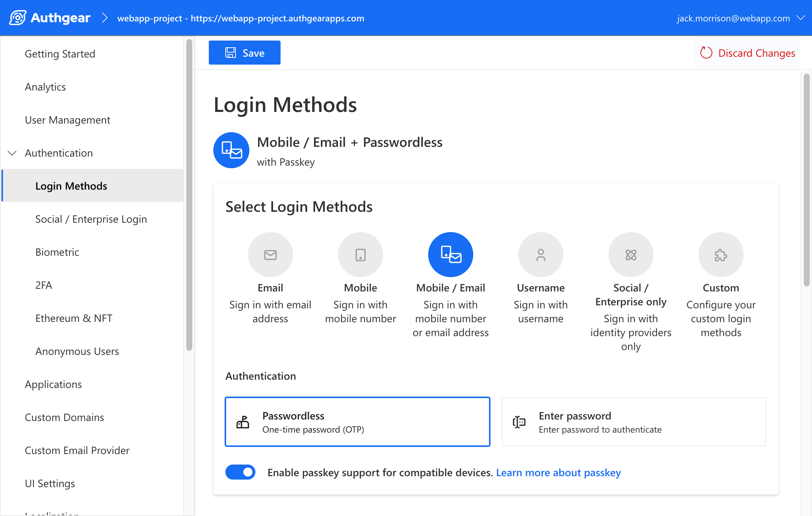
Task: Click the Passwordless OTP padlock icon
Action: coord(243,422)
